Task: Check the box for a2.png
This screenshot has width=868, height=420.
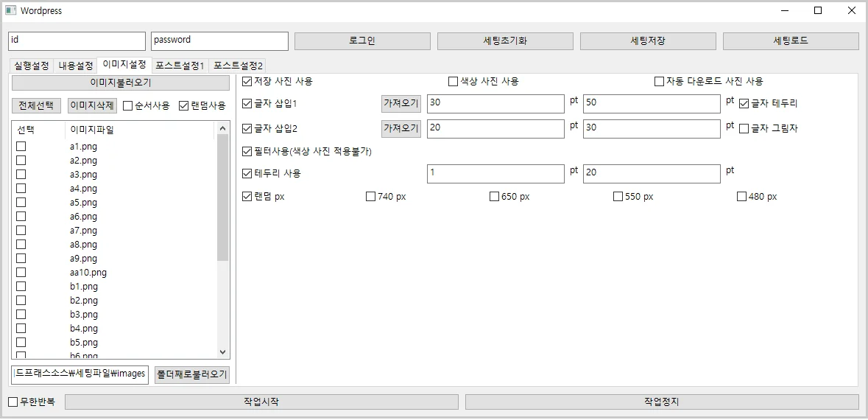Action: click(21, 160)
